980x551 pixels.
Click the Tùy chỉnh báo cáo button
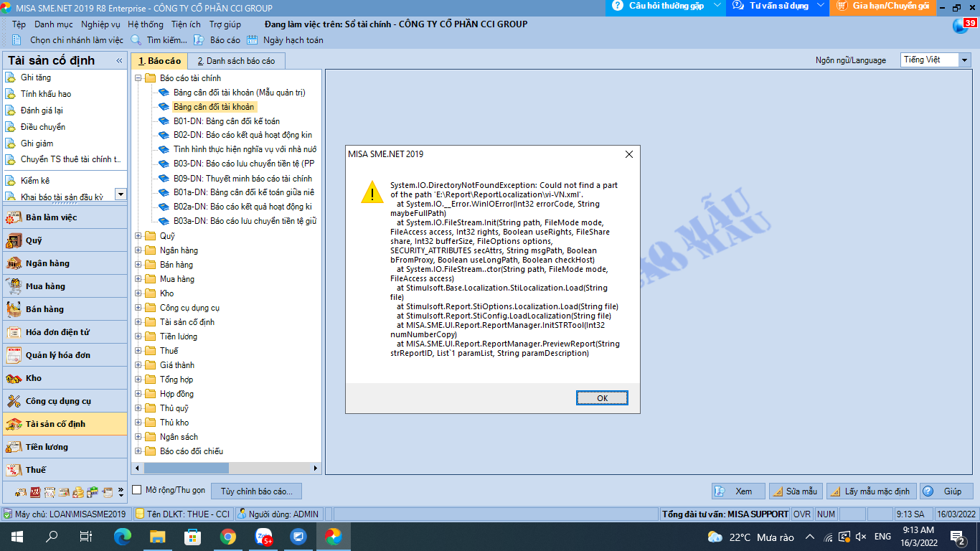tap(257, 491)
